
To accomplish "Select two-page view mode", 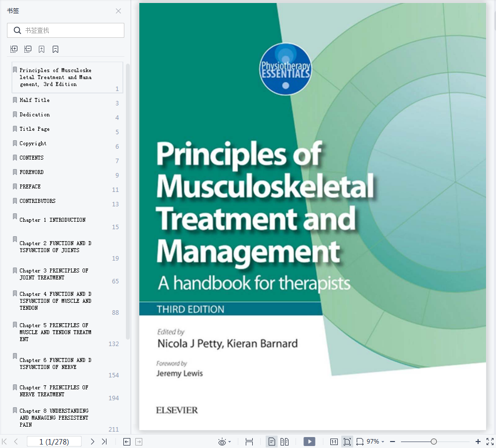I will 285,442.
